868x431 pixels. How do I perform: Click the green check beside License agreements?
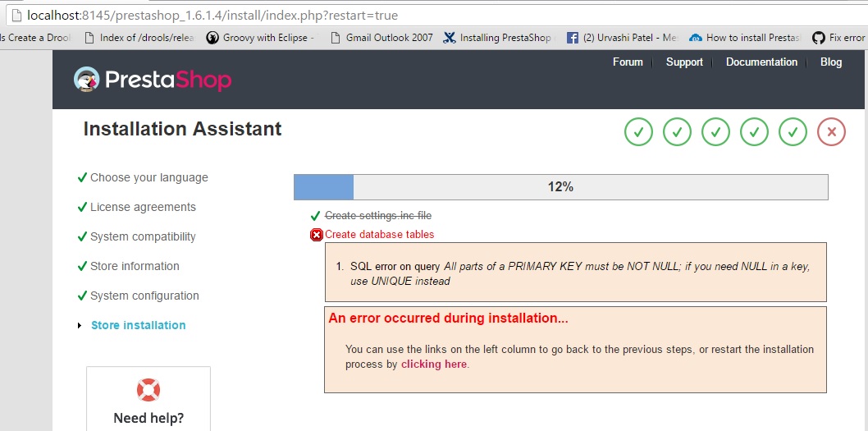pos(82,207)
